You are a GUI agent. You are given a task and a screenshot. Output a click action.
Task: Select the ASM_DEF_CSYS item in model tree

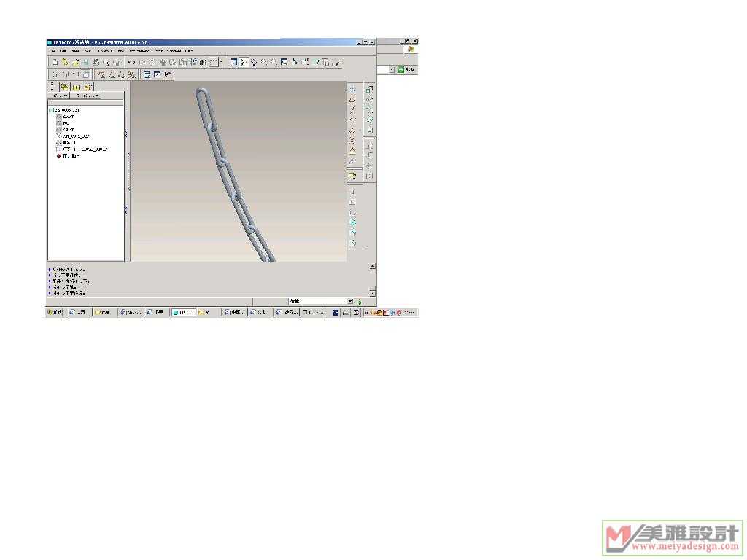coord(73,136)
